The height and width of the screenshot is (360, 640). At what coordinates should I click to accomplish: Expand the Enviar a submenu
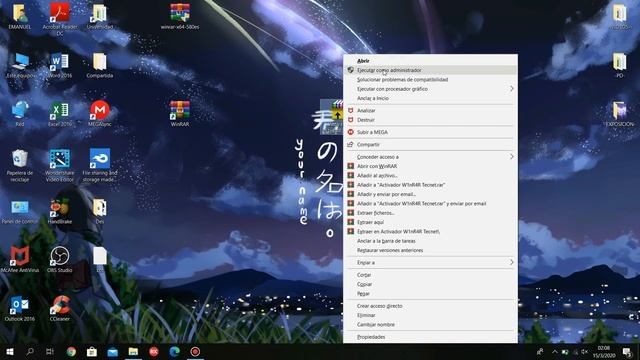pos(431,263)
